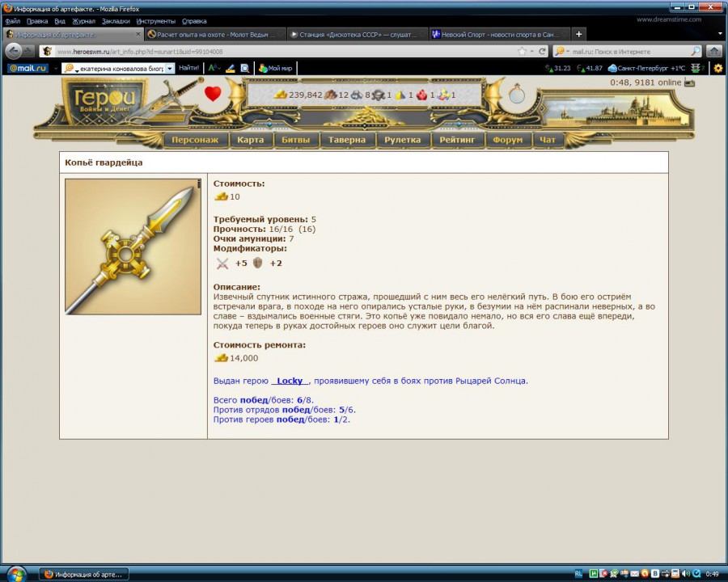Image resolution: width=728 pixels, height=582 pixels.
Task: Click the Firefox home button
Action: tap(714, 51)
